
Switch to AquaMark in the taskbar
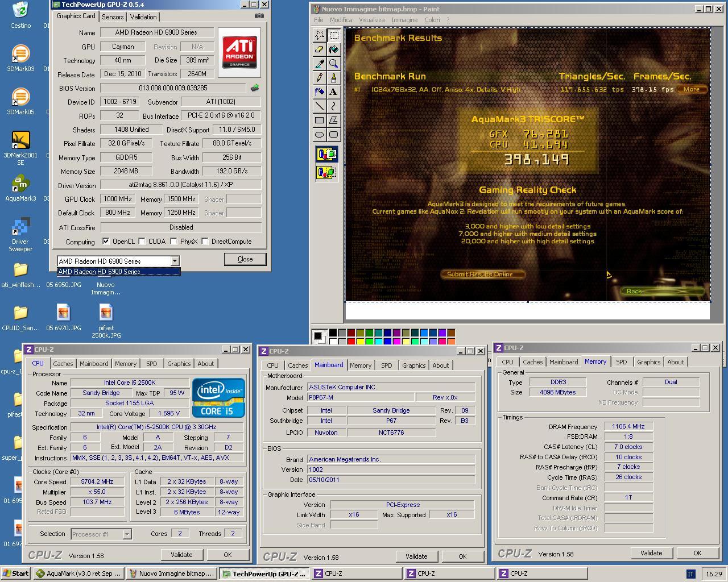[x=78, y=573]
